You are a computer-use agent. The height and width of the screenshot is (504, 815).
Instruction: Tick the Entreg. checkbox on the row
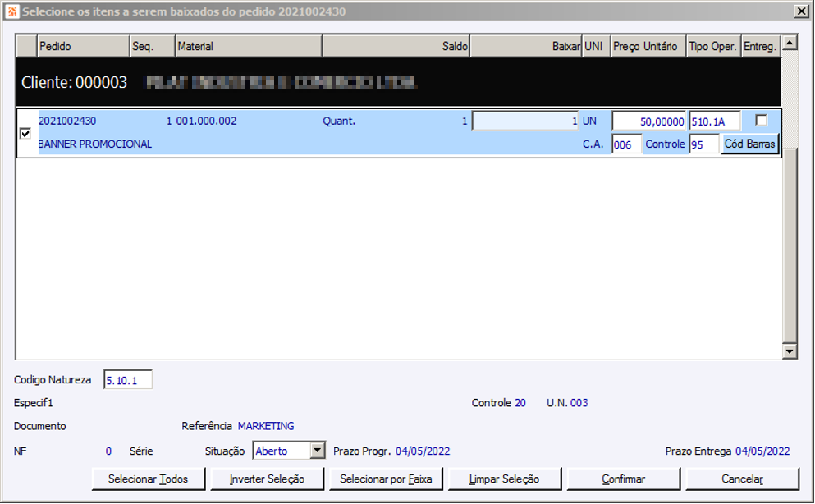[761, 121]
